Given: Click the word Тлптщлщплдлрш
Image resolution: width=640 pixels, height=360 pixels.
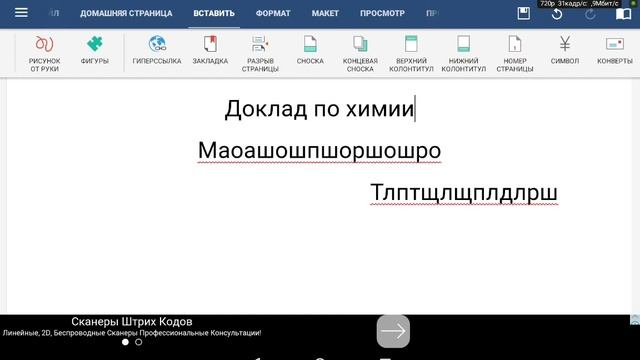Looking at the screenshot, I should [x=464, y=192].
